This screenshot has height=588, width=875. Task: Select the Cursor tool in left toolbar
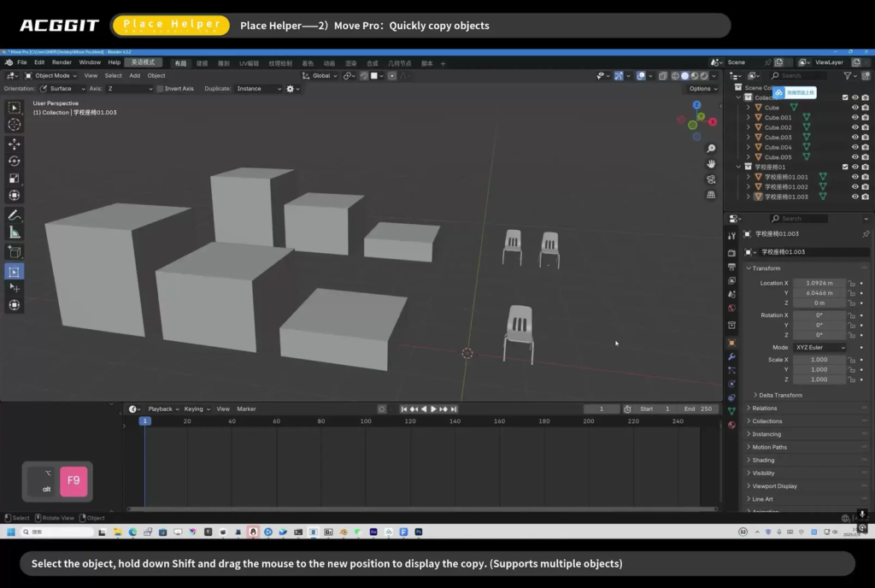[x=15, y=125]
